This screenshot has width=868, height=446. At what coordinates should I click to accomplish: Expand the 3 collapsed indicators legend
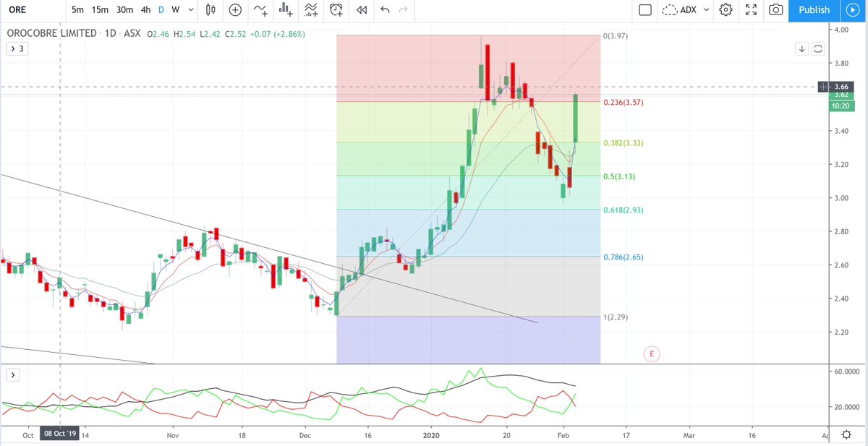(16, 48)
